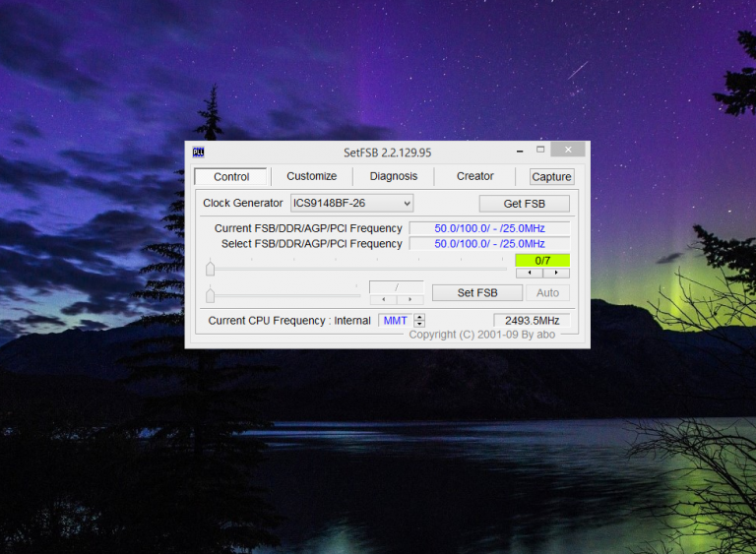This screenshot has width=756, height=554.
Task: Click left arrow under the 0/7 indicator
Action: (x=529, y=273)
